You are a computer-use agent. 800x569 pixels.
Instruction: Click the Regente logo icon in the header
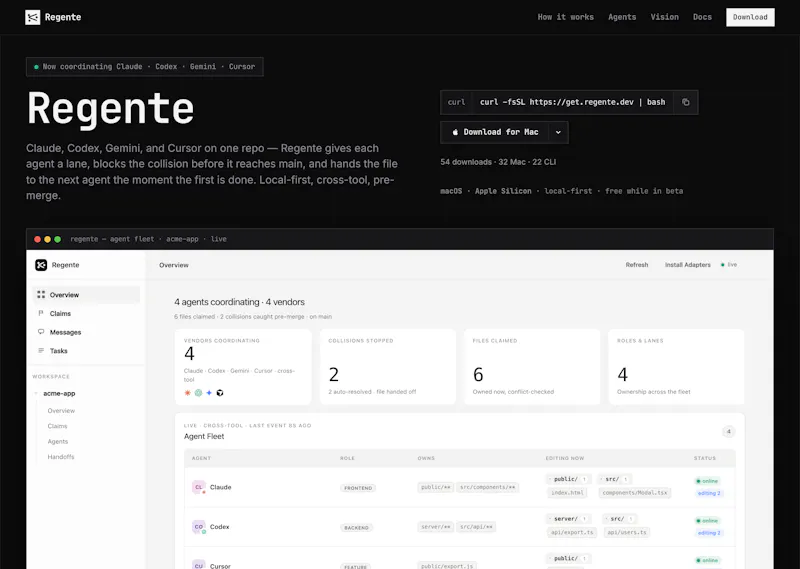33,17
